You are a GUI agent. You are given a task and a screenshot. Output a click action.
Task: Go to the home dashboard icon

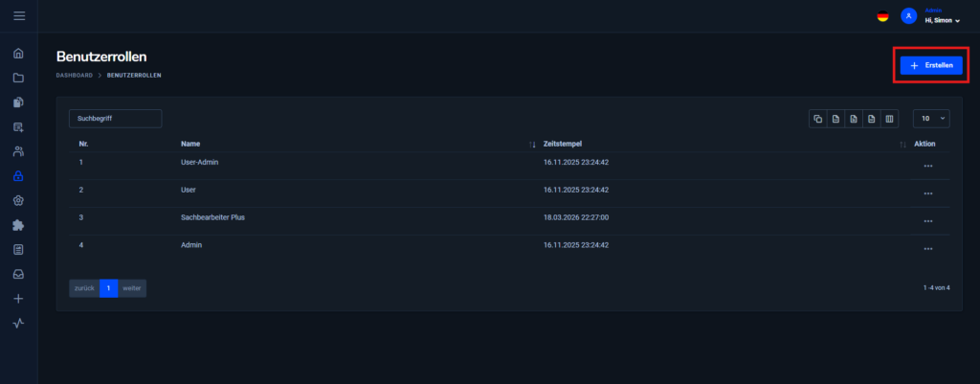18,54
